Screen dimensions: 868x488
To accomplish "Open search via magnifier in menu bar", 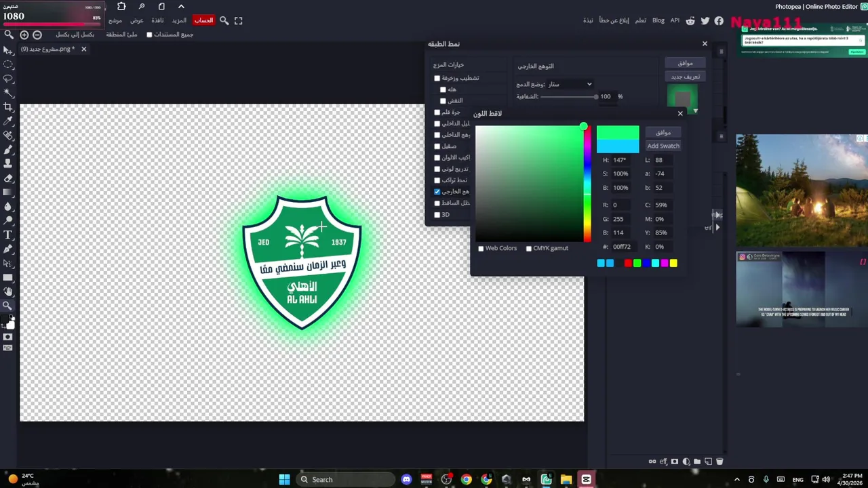I will pyautogui.click(x=224, y=20).
